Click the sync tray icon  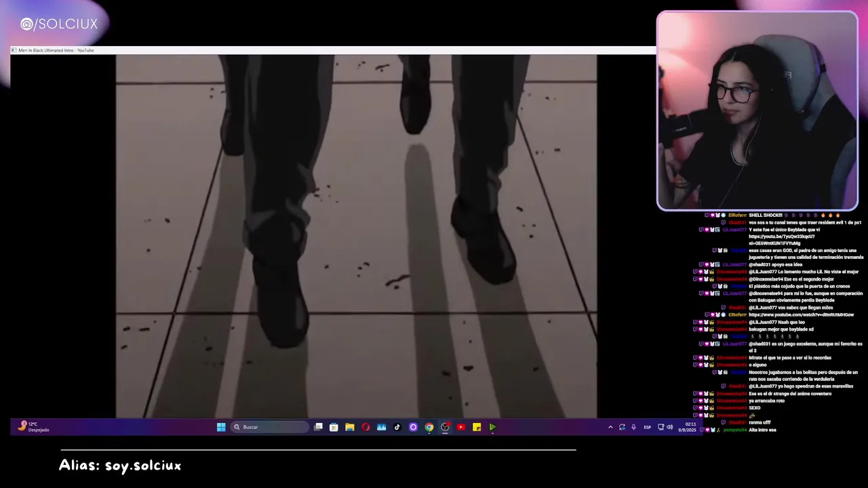pyautogui.click(x=622, y=427)
